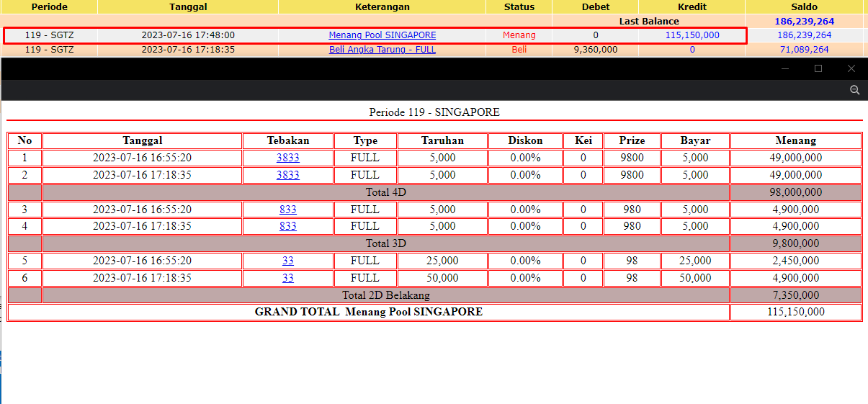Click the Tebakan column header in popup
Viewport: 868px width, 404px height.
click(288, 140)
